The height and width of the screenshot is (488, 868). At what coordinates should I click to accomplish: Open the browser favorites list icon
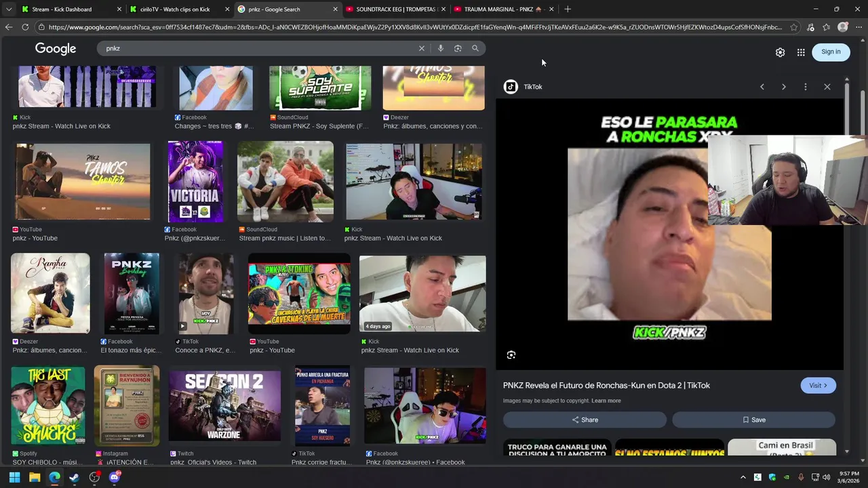826,27
